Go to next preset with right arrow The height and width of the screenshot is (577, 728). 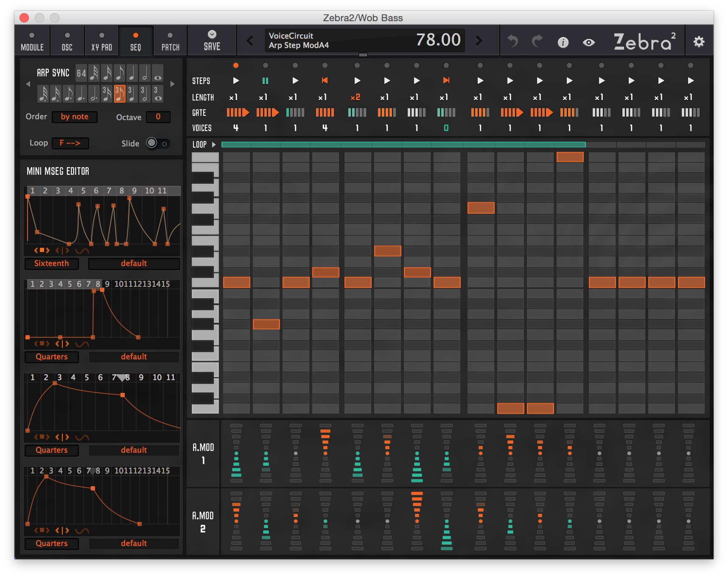[x=479, y=41]
